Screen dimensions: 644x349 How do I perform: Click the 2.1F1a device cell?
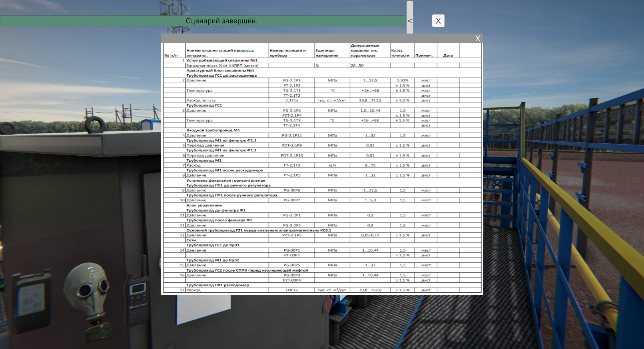coord(292,101)
